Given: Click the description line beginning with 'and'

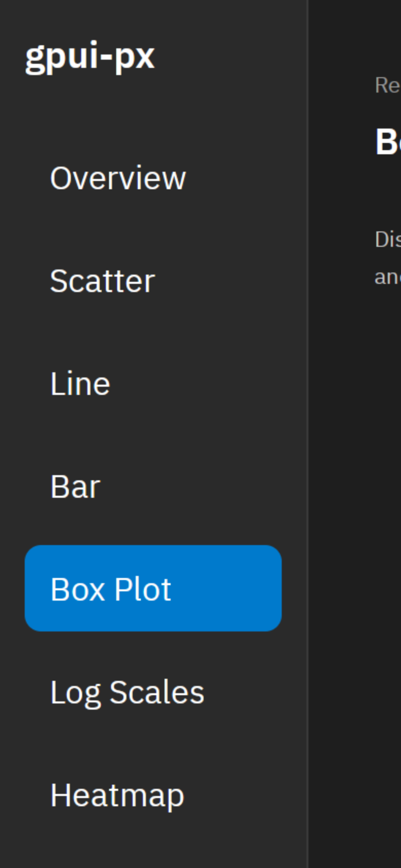Looking at the screenshot, I should coord(388,277).
